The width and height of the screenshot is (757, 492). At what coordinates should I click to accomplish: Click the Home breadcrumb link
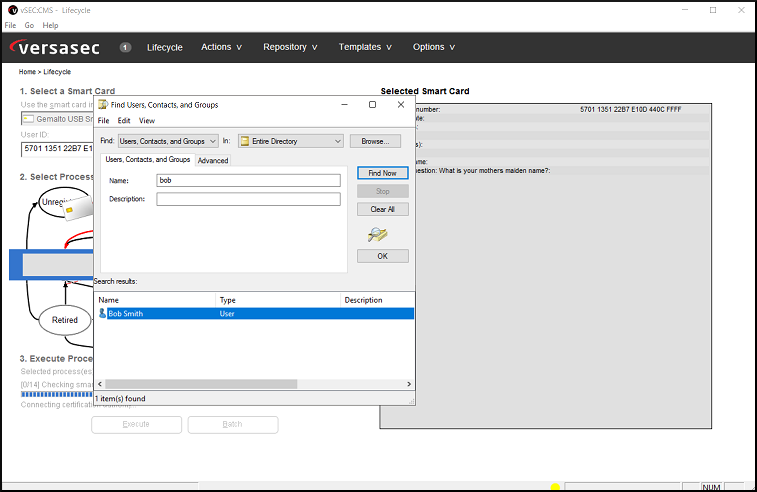pyautogui.click(x=27, y=71)
